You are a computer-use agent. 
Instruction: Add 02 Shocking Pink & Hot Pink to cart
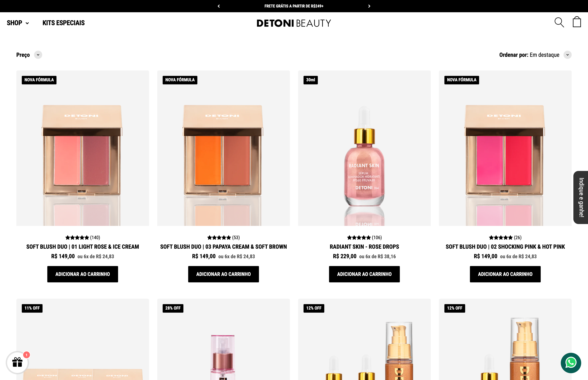505,274
